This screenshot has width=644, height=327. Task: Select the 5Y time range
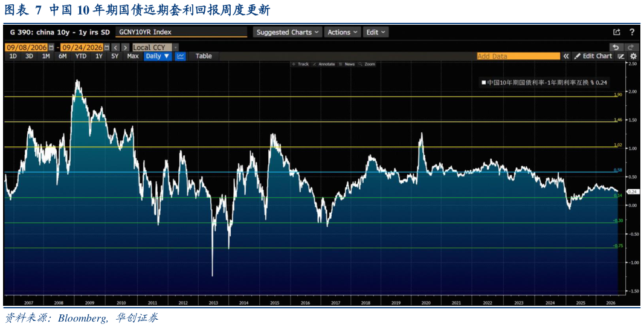pos(115,56)
